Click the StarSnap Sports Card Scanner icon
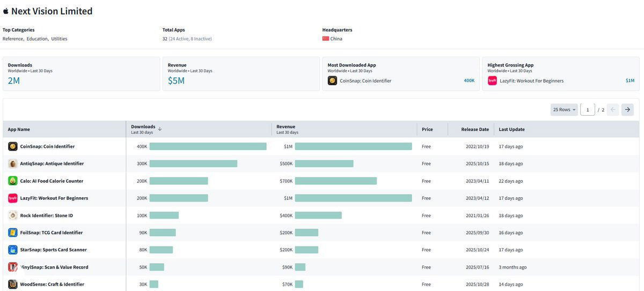Screen dimensions: 644x291 (x=12, y=250)
